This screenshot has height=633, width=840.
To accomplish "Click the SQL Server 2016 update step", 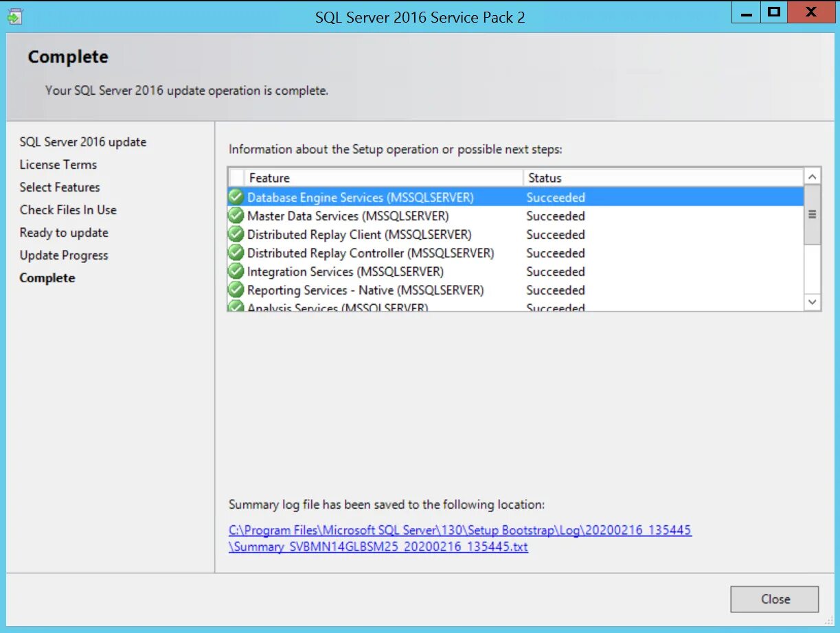I will [83, 142].
